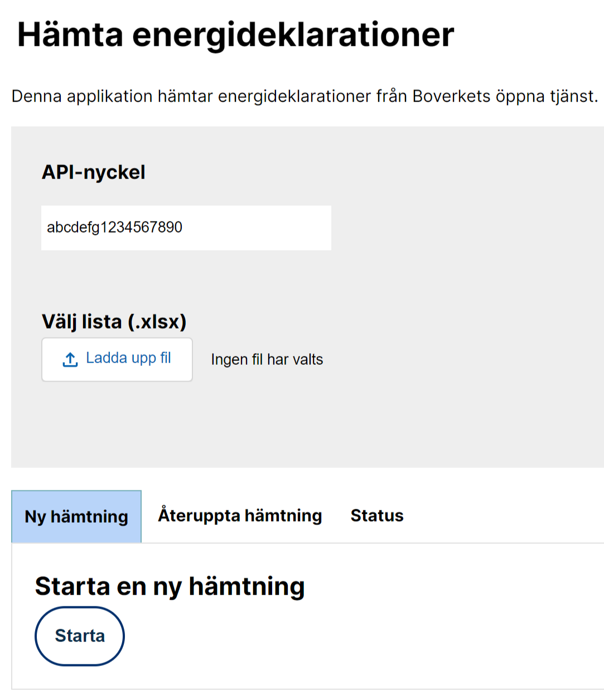
Task: Switch to the Återuppta hämtning tab
Action: [x=240, y=515]
